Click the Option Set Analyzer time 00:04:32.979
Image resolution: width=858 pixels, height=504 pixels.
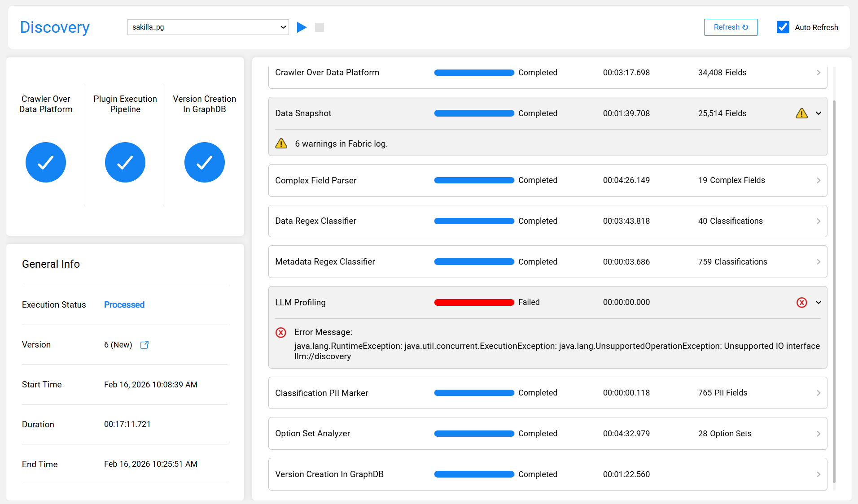[626, 434]
